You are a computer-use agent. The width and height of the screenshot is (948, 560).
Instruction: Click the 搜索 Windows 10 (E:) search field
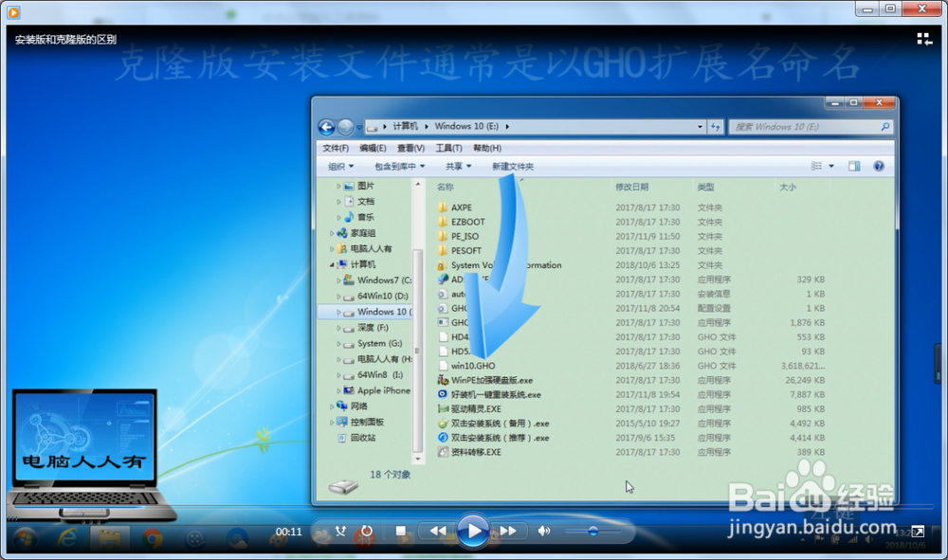point(811,127)
